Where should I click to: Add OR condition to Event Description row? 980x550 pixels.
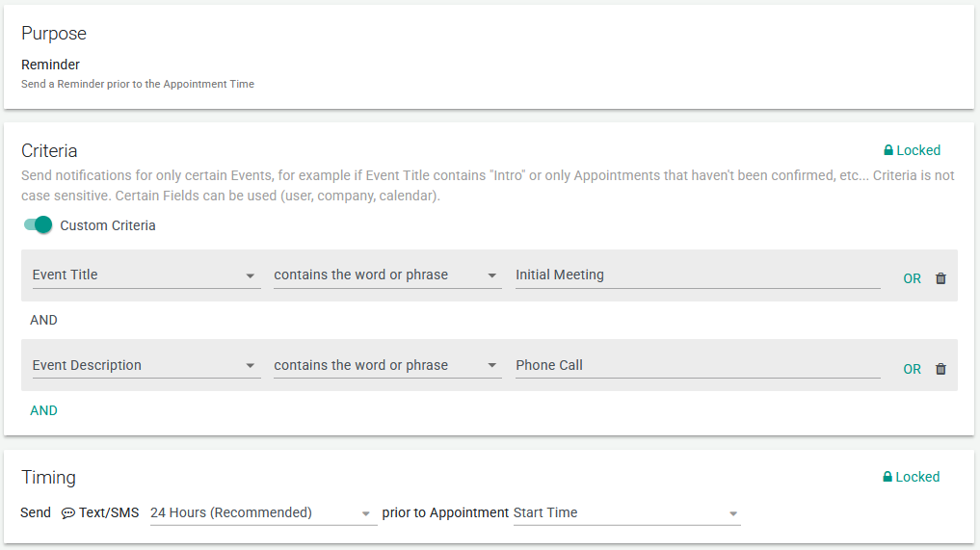pos(912,369)
